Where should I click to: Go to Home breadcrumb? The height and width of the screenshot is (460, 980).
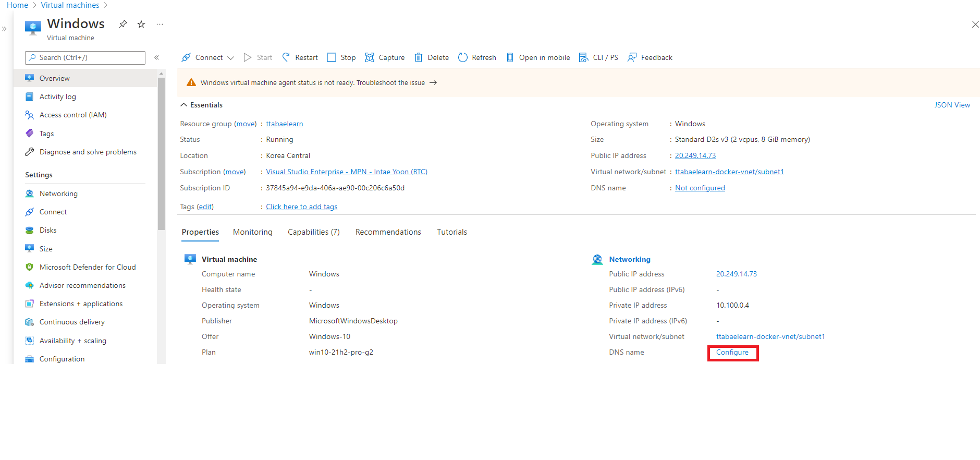[x=17, y=5]
